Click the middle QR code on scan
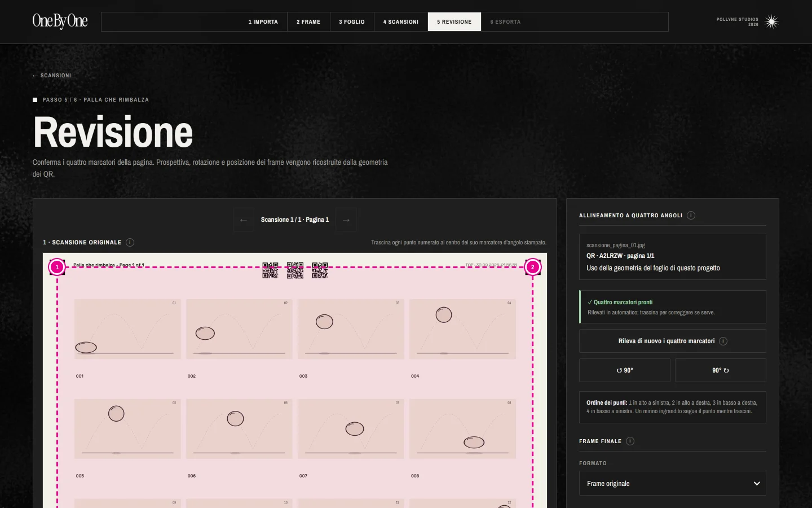 point(295,270)
